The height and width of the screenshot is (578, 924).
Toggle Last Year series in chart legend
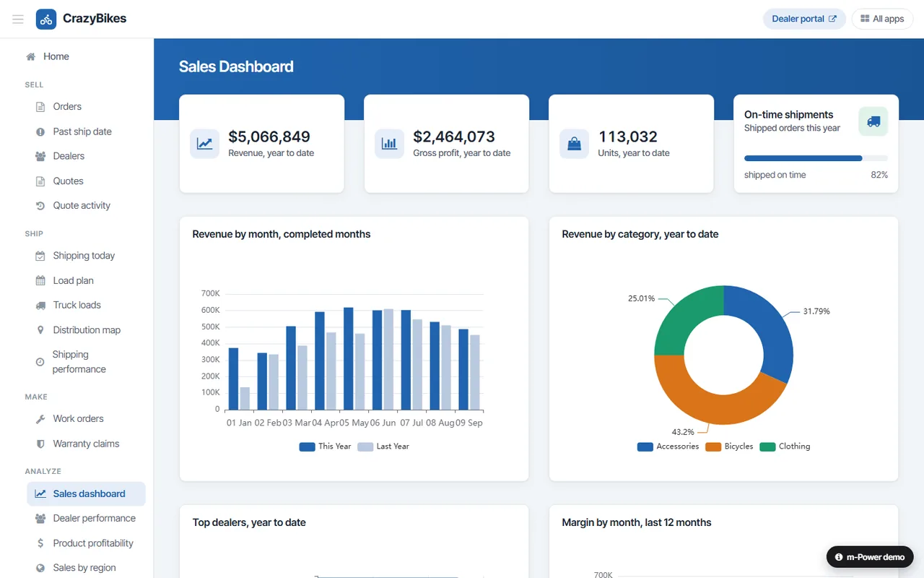[x=383, y=447]
